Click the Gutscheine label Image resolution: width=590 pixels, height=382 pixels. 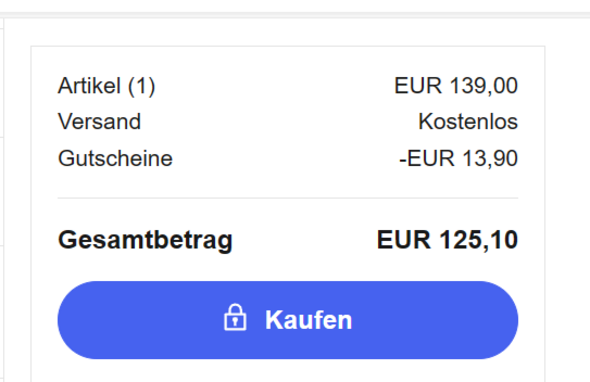115,158
